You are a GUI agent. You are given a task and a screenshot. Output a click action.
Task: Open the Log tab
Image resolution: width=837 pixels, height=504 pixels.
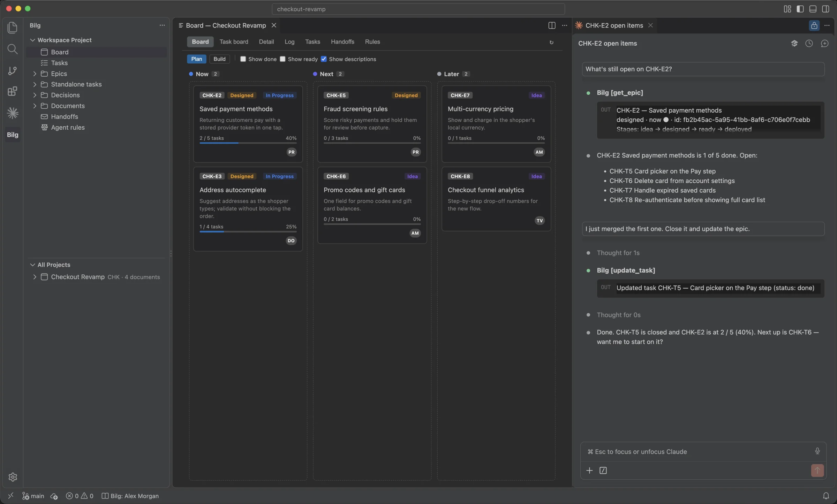click(x=289, y=42)
